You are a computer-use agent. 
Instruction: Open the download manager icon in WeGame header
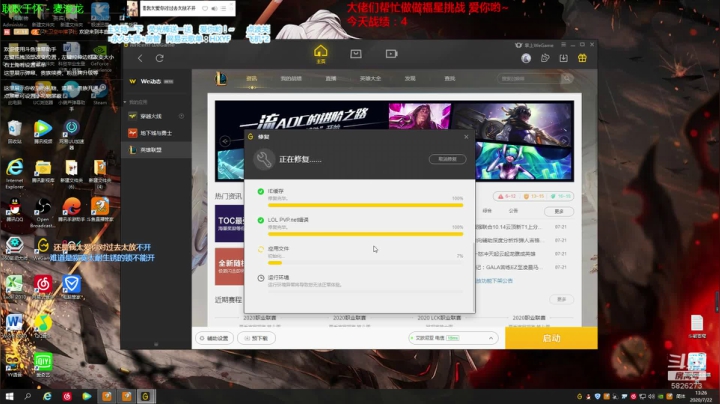(x=563, y=58)
